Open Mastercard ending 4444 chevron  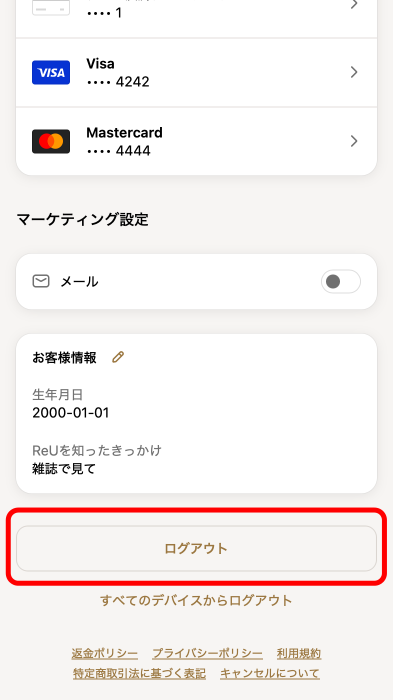click(354, 142)
